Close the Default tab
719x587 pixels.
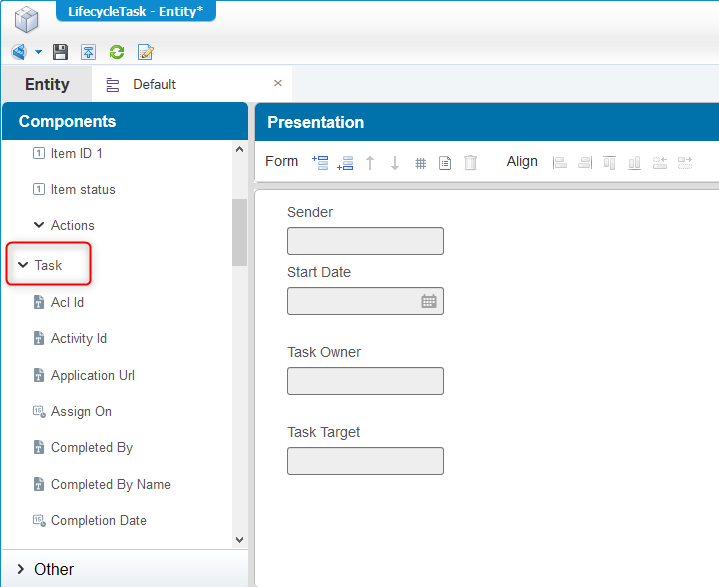(x=278, y=83)
